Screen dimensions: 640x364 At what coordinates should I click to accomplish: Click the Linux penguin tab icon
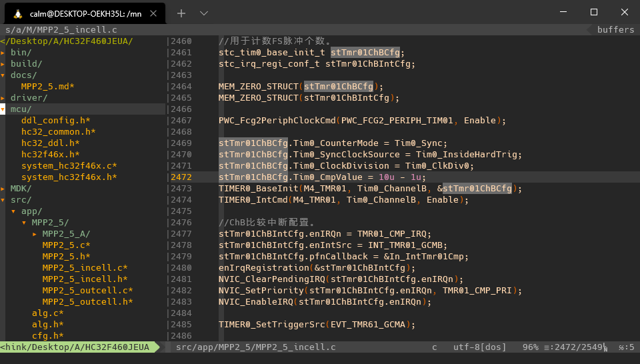click(17, 14)
